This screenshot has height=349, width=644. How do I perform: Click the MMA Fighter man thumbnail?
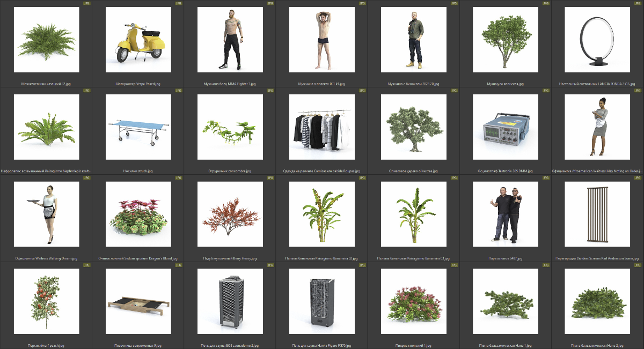coord(230,40)
